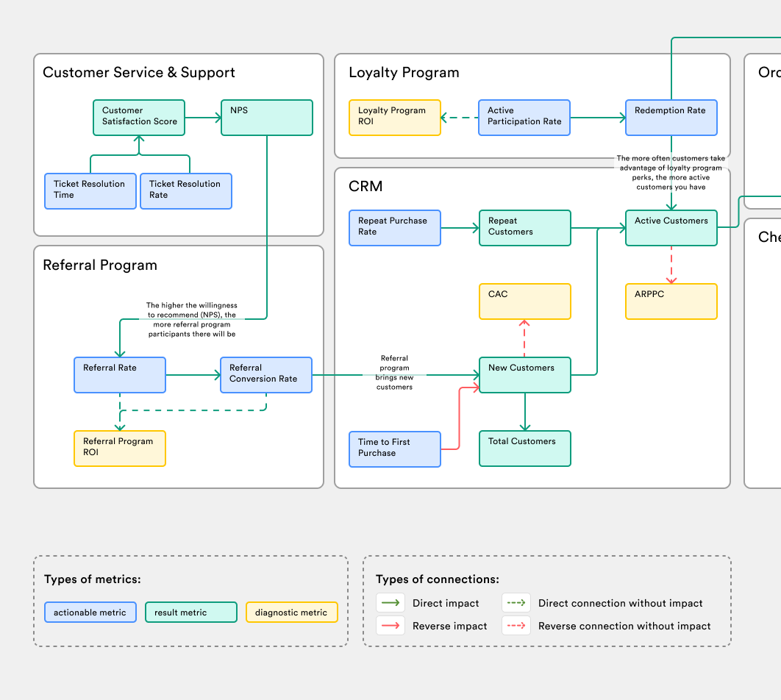Click the Referral Conversion Rate node

coord(266,375)
